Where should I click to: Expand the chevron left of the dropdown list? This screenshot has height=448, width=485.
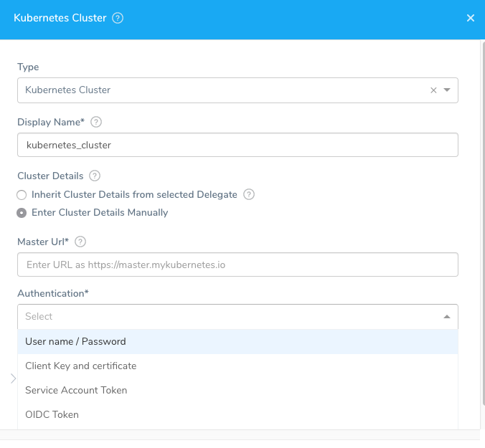coord(13,378)
